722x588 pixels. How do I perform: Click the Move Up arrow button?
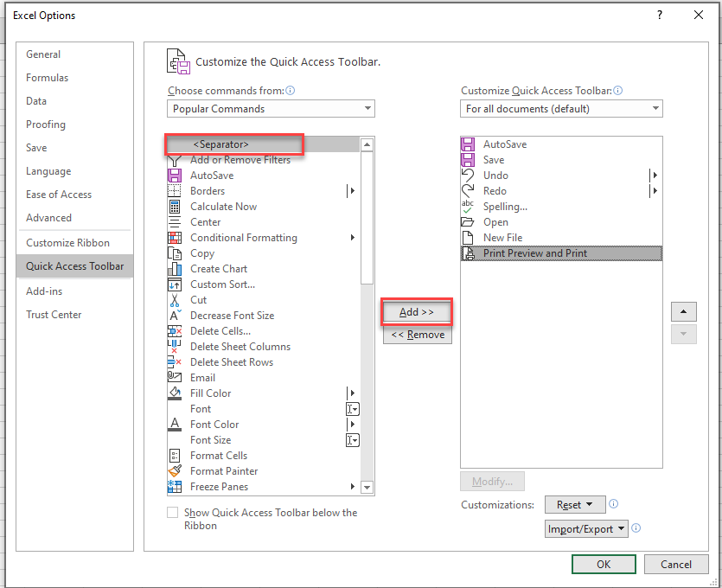[684, 312]
